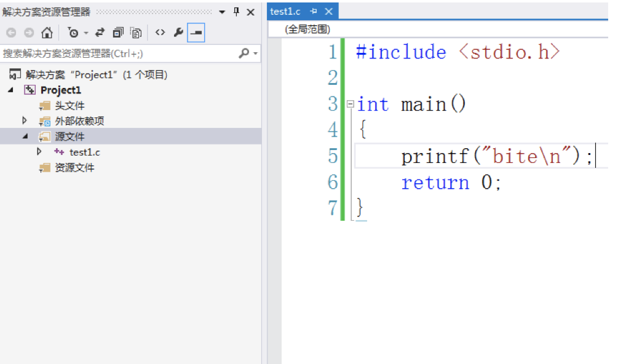
Task: Click on <stdio.h> header name
Action: [509, 52]
